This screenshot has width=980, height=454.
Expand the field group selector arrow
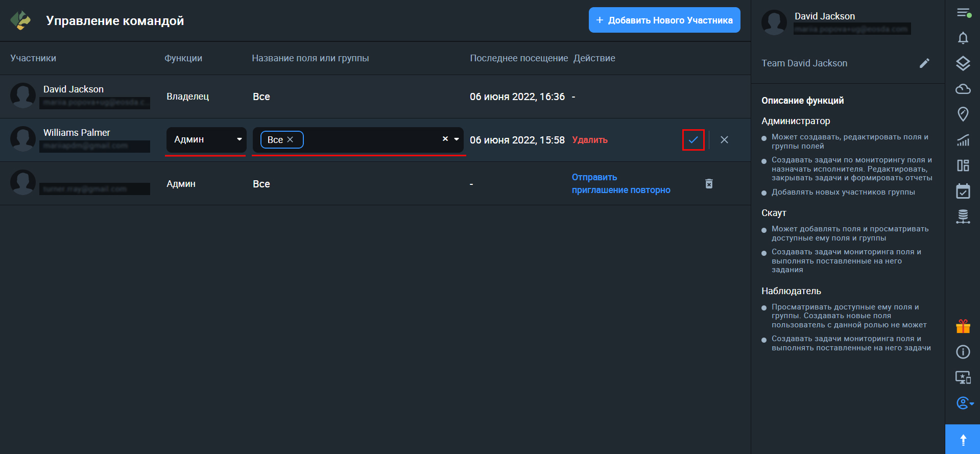pos(457,139)
